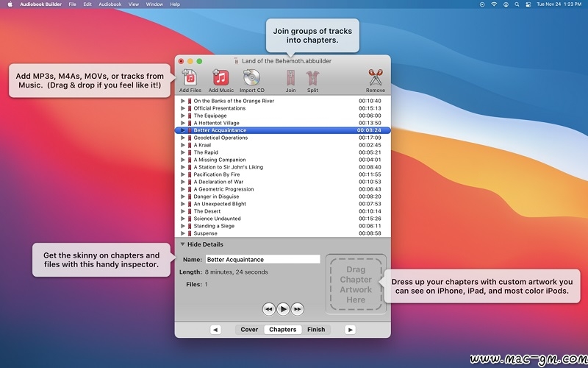Viewport: 588px width, 368px height.
Task: Click the Drag Chapter Artwork Here well
Action: (356, 284)
